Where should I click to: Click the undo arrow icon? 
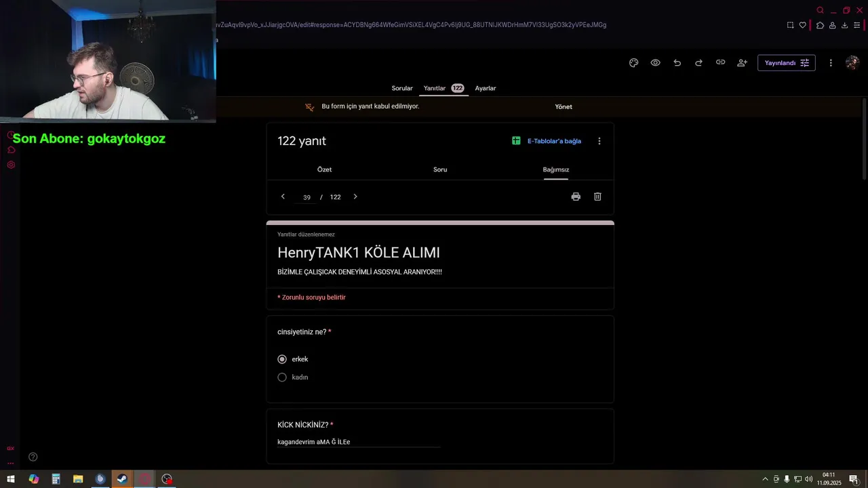(677, 63)
